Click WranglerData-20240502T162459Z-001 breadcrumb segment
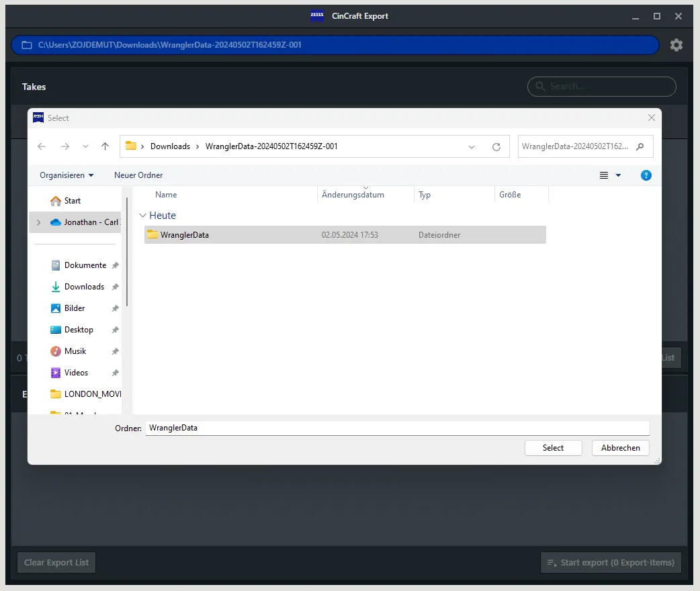 [x=271, y=146]
